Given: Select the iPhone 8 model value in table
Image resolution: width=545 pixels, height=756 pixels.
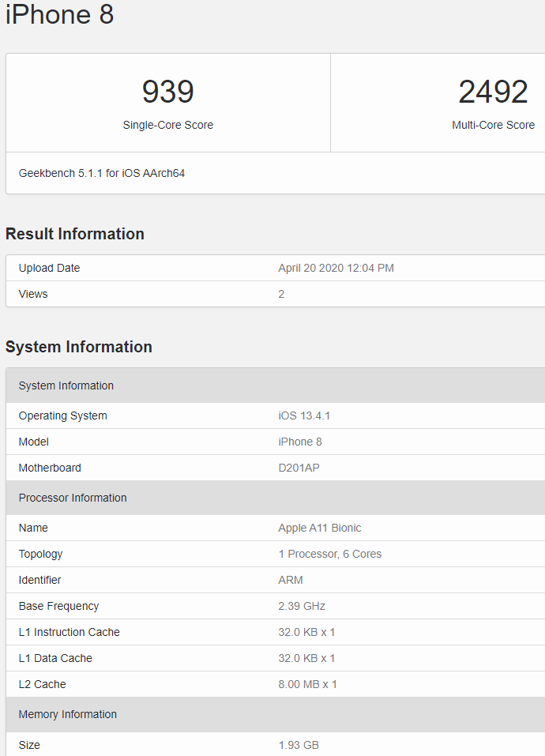Looking at the screenshot, I should [x=299, y=442].
